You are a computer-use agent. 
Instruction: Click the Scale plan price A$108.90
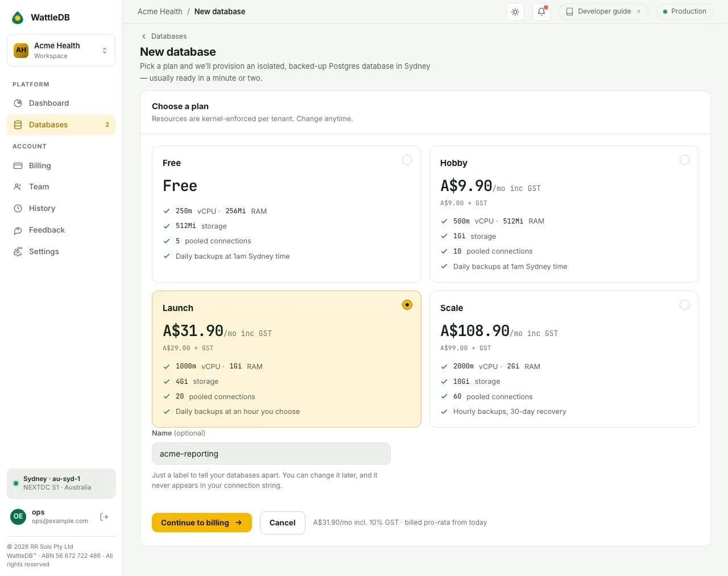475,330
